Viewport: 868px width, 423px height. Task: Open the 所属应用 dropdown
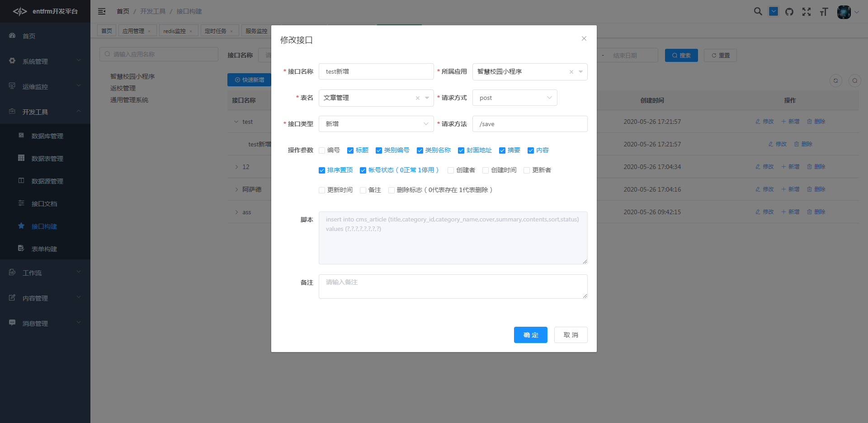pyautogui.click(x=530, y=72)
